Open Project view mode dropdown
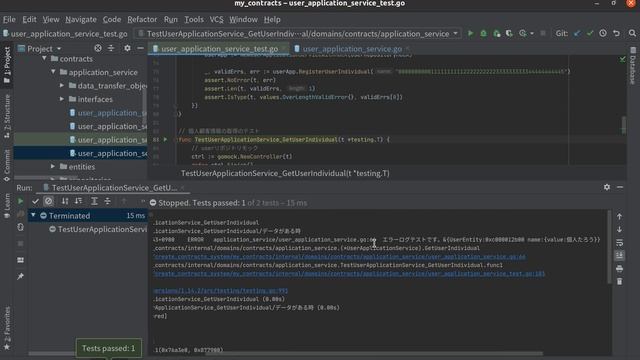Image resolution: width=640 pixels, height=360 pixels. [x=45, y=49]
